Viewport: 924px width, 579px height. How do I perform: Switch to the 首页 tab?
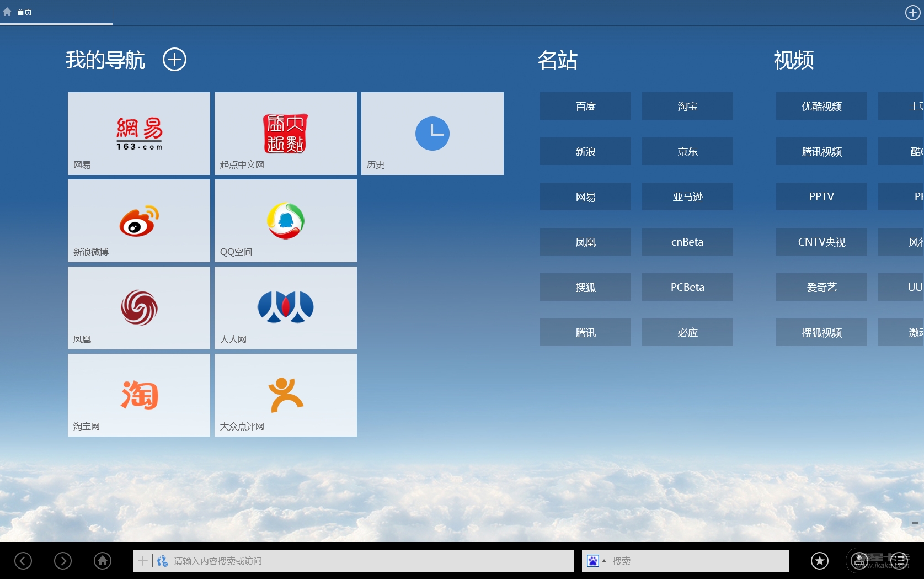[56, 12]
